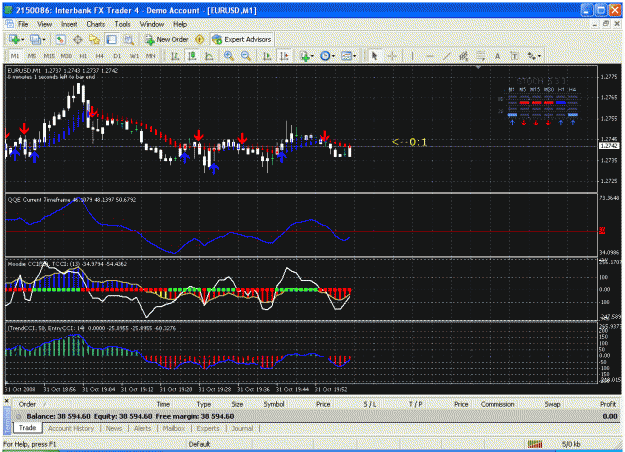Switch chart to D1 timeframe
Viewport: 625px width, 452px height.
point(117,56)
